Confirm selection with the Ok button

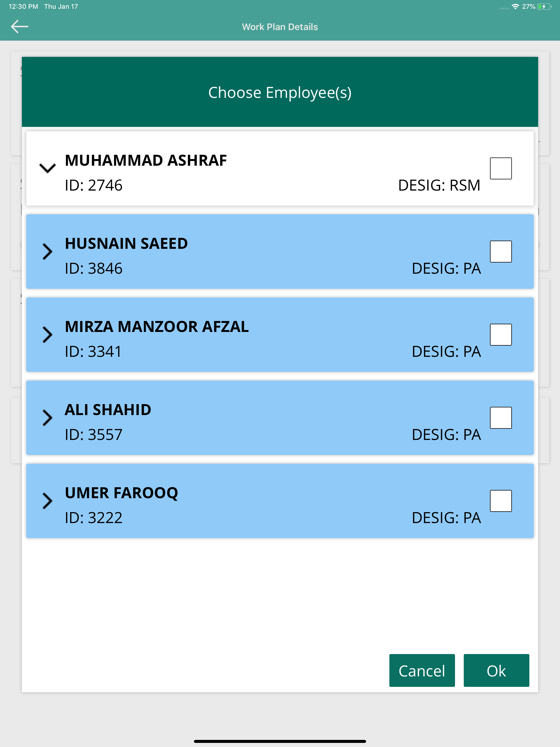coord(496,670)
